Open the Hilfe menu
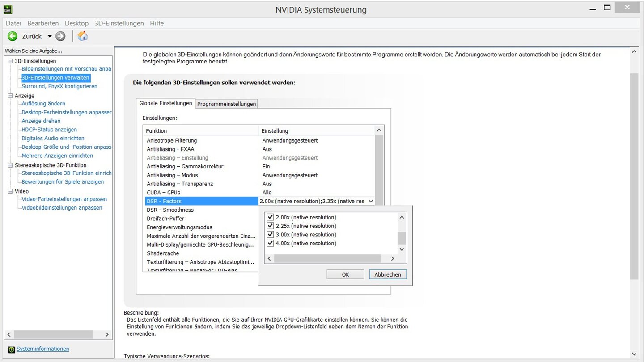Image resolution: width=644 pixels, height=362 pixels. click(x=157, y=23)
